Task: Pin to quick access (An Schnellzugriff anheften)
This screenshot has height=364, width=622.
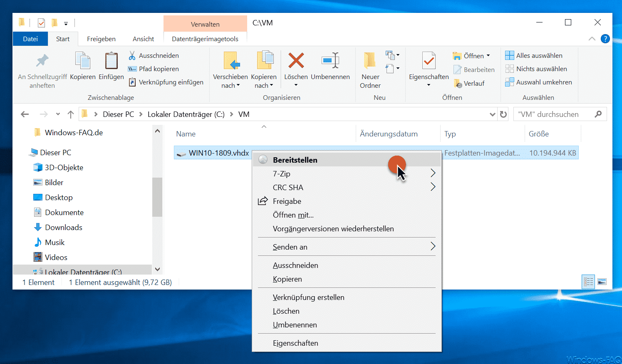Action: click(42, 70)
